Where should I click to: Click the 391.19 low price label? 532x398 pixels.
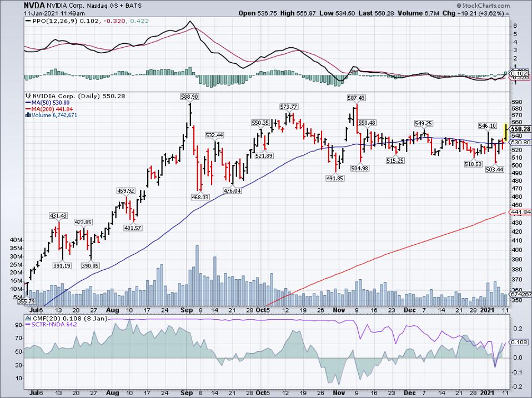tap(62, 266)
